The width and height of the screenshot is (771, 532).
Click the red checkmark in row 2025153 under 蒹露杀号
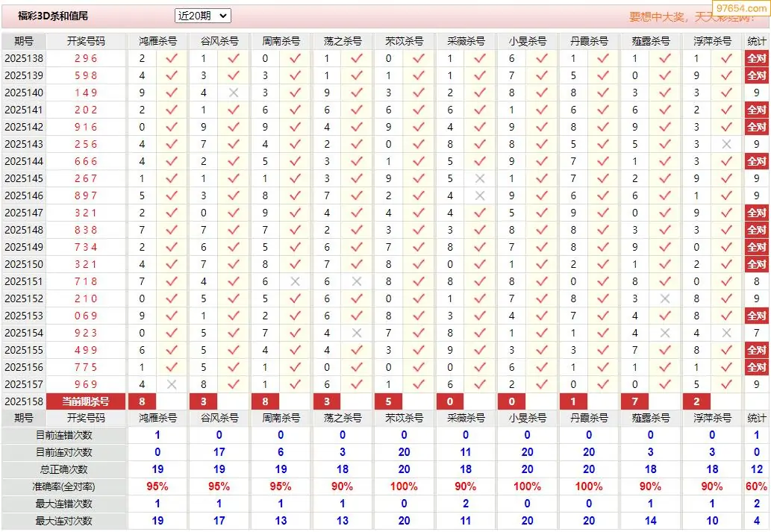click(665, 316)
